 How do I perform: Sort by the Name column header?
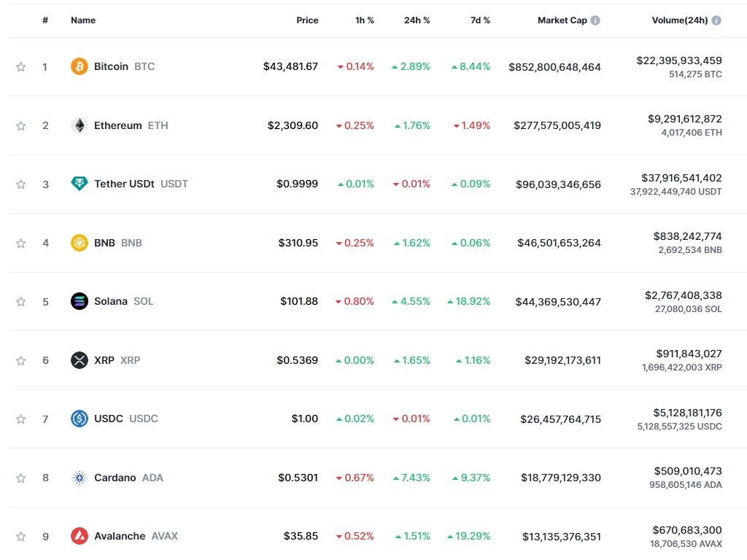point(83,20)
